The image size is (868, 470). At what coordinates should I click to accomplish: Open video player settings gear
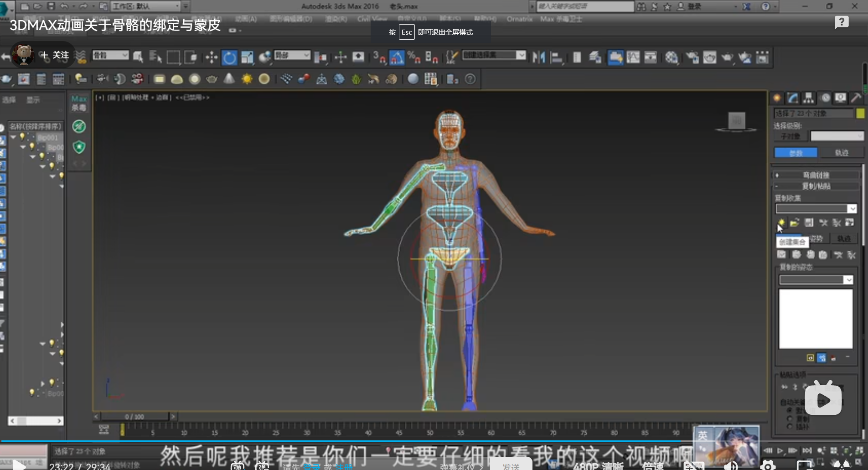click(x=768, y=465)
